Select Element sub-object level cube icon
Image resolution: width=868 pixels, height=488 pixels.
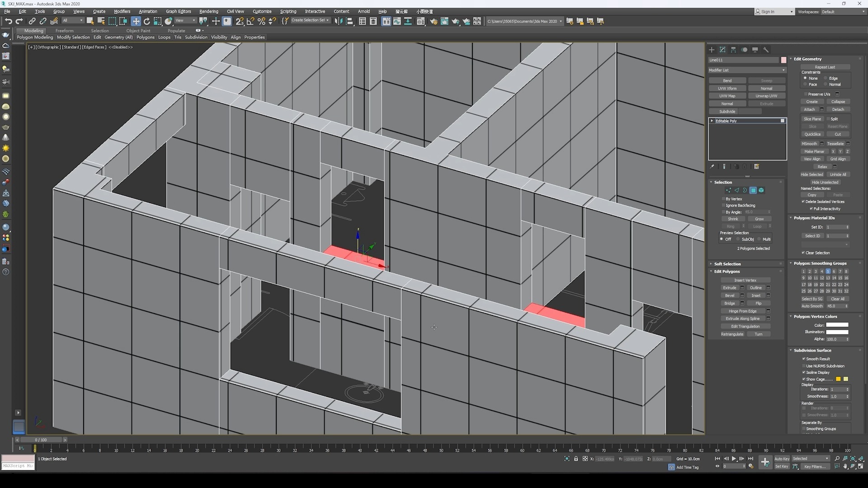[761, 190]
